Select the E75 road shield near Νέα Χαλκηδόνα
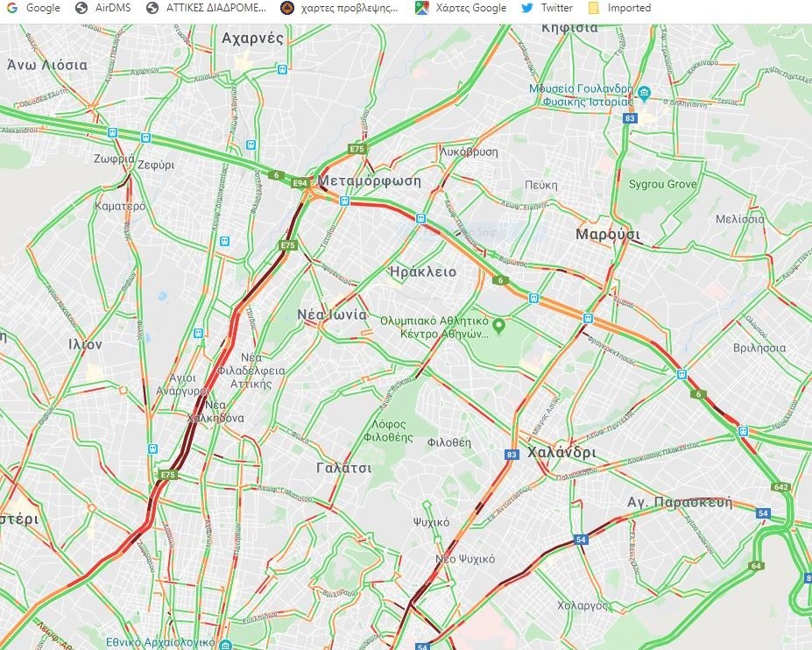 168,475
